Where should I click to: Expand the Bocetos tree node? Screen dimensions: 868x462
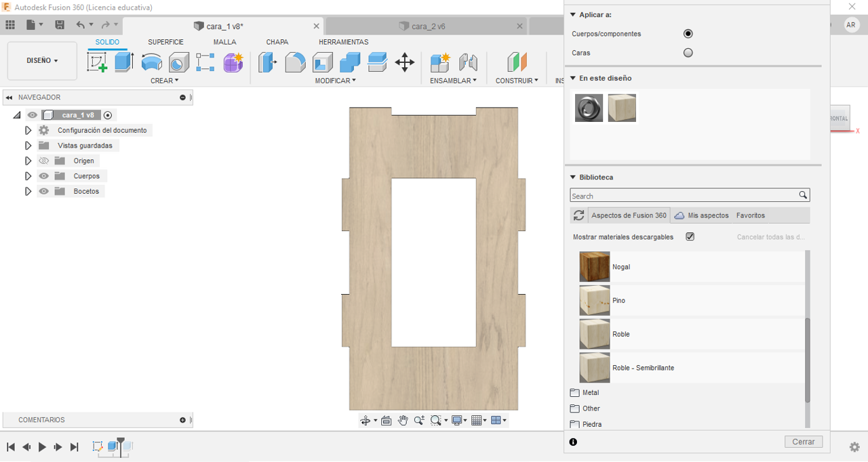click(x=28, y=191)
